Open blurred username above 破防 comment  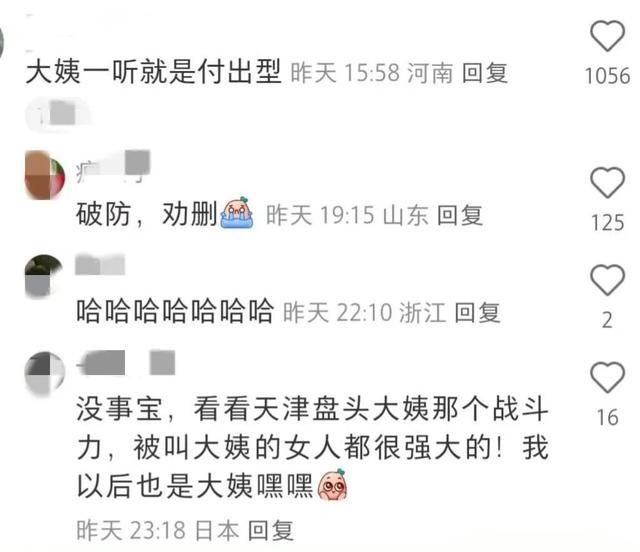113,166
